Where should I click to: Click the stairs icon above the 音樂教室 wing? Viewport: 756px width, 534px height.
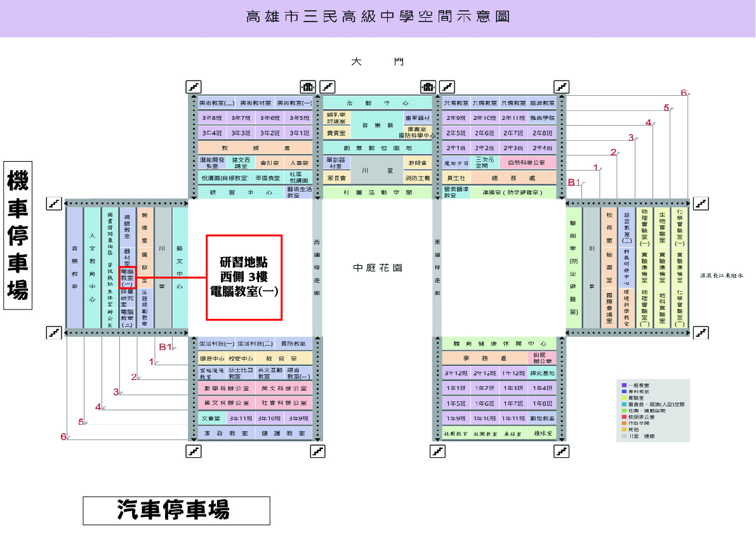tap(54, 204)
